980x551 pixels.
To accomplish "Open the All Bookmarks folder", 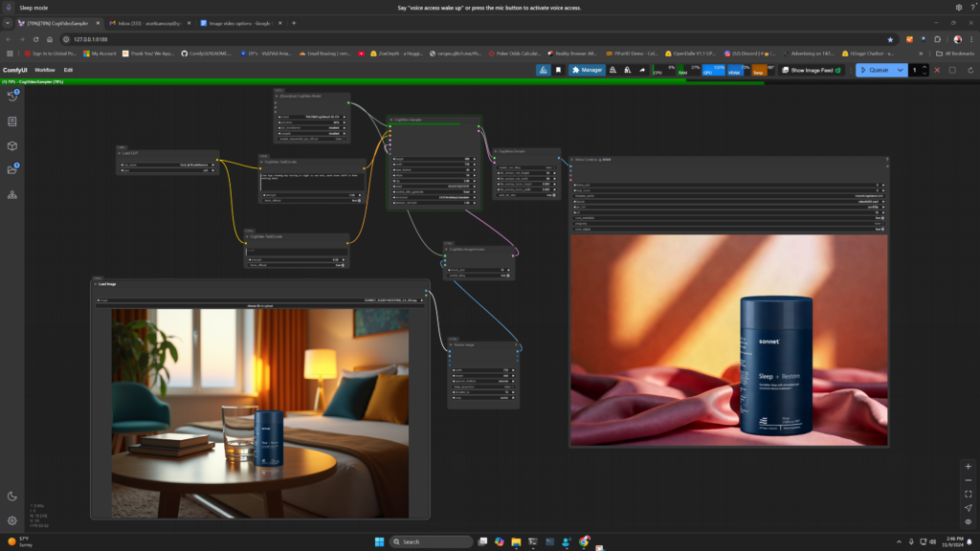I will point(955,54).
